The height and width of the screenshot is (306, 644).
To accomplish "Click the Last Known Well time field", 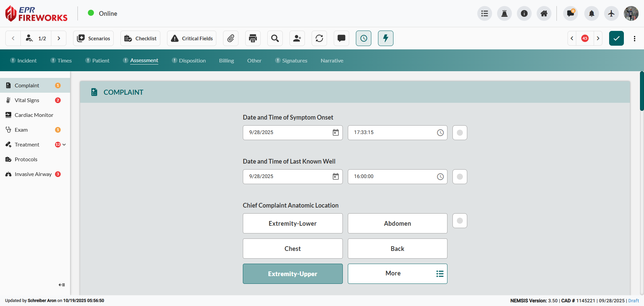I will (392, 177).
